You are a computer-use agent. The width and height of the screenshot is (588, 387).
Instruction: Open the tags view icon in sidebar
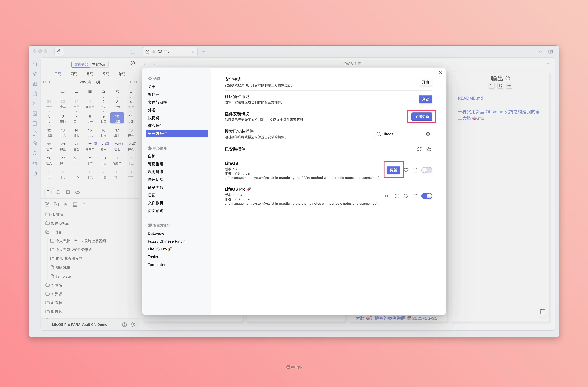[77, 192]
